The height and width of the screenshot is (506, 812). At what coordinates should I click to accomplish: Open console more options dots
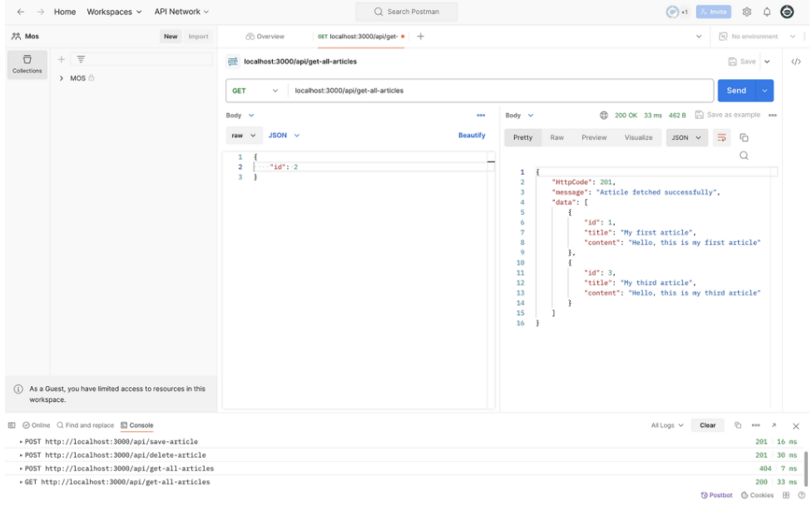(x=755, y=425)
